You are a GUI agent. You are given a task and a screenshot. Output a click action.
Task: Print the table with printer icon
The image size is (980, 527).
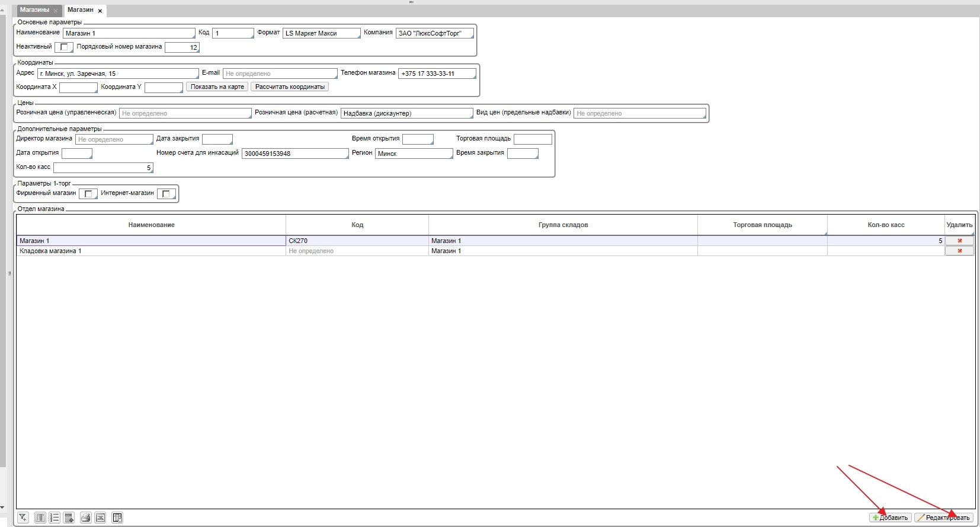click(86, 518)
